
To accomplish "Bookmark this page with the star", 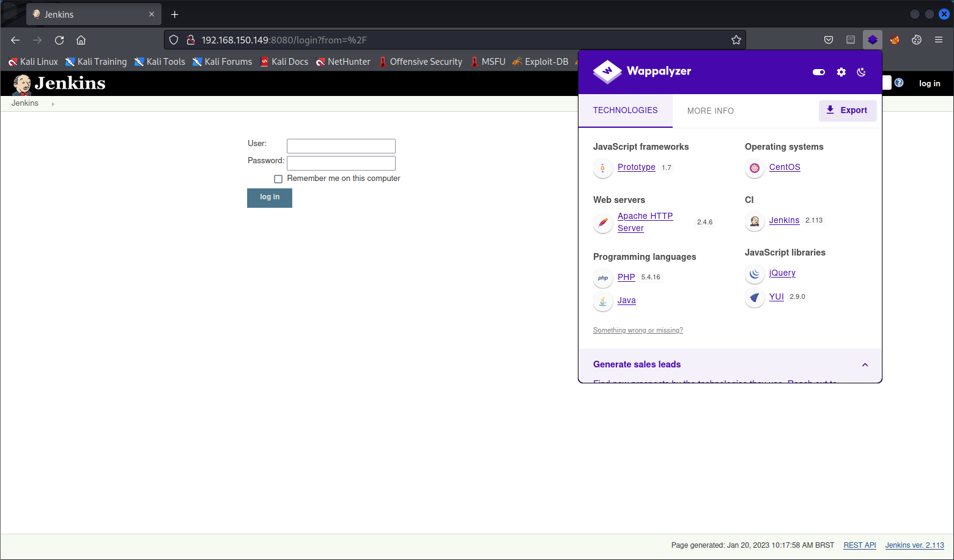I will [736, 40].
